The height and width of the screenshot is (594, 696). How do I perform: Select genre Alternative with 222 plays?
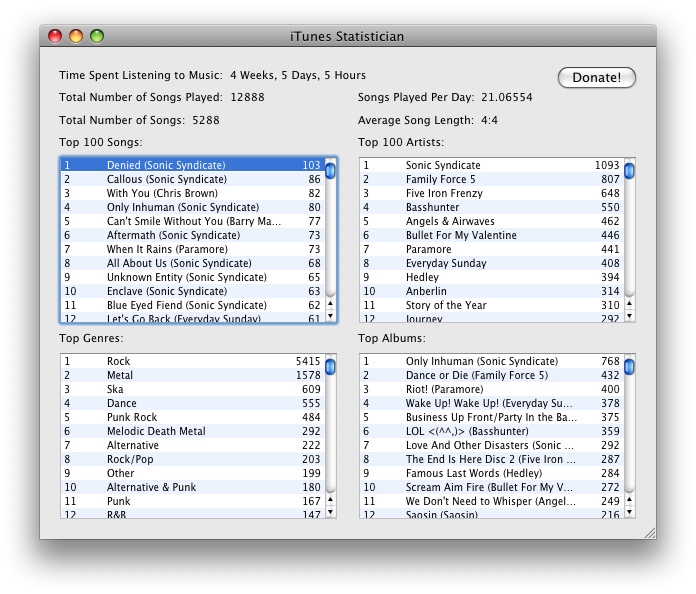pyautogui.click(x=193, y=445)
